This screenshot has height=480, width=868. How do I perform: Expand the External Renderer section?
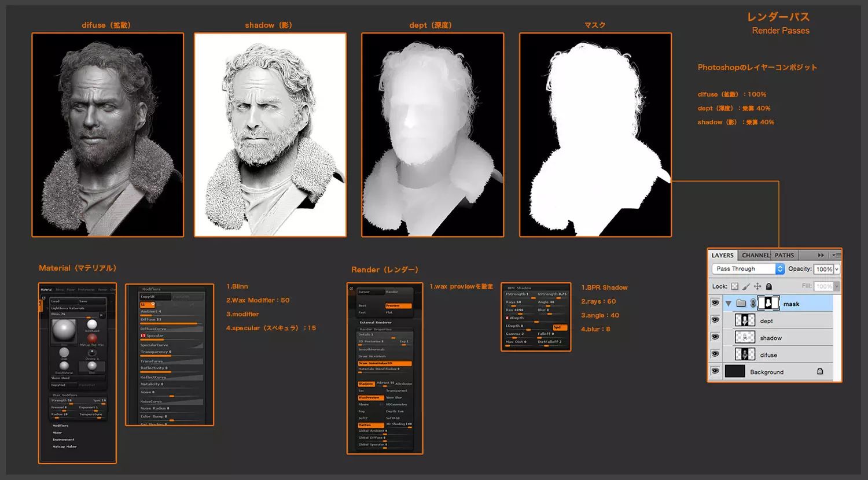coord(376,322)
